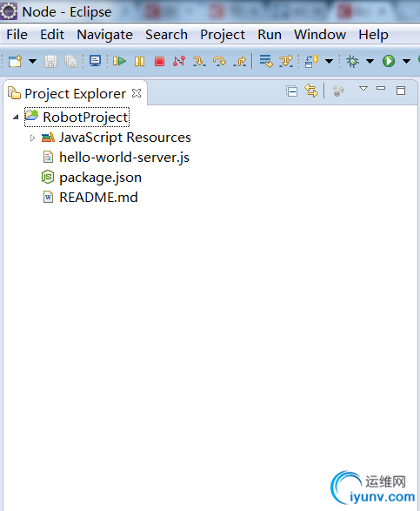This screenshot has width=420, height=511.
Task: Click the Step Over icon
Action: (219, 61)
